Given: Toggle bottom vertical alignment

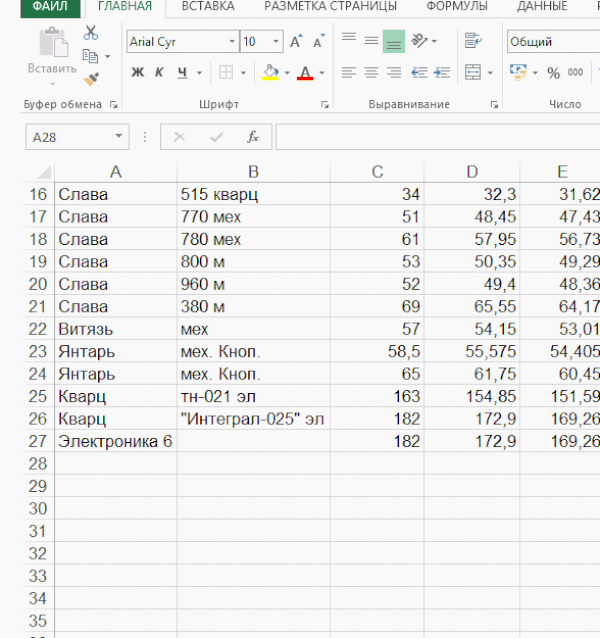Looking at the screenshot, I should point(394,41).
